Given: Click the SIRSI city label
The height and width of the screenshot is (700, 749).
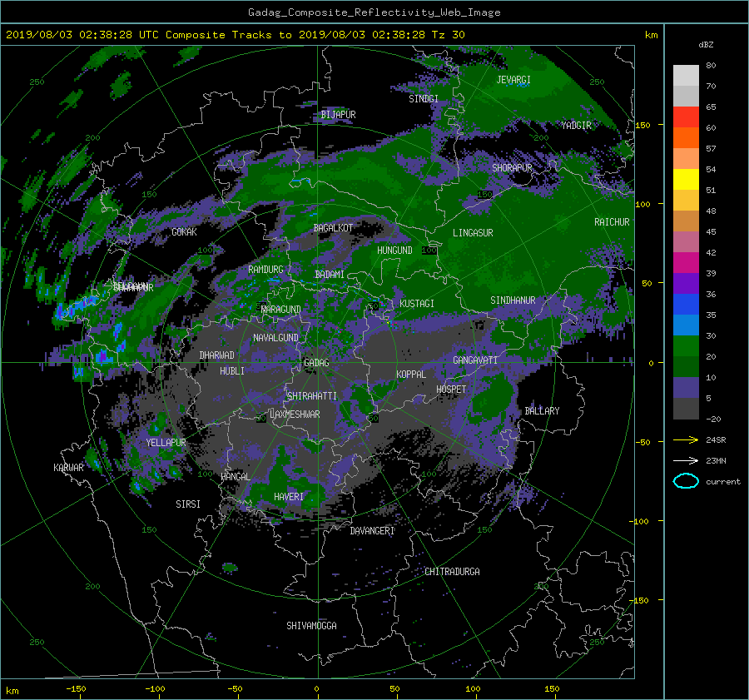Looking at the screenshot, I should [188, 504].
